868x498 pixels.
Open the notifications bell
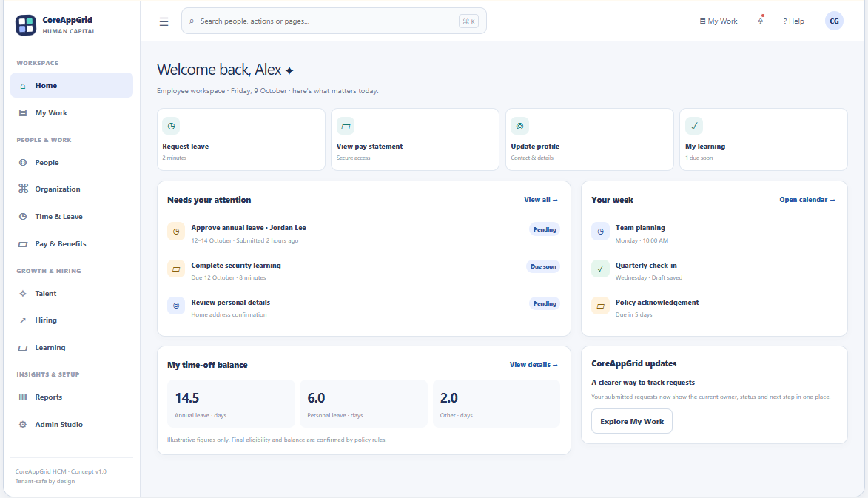tap(761, 21)
